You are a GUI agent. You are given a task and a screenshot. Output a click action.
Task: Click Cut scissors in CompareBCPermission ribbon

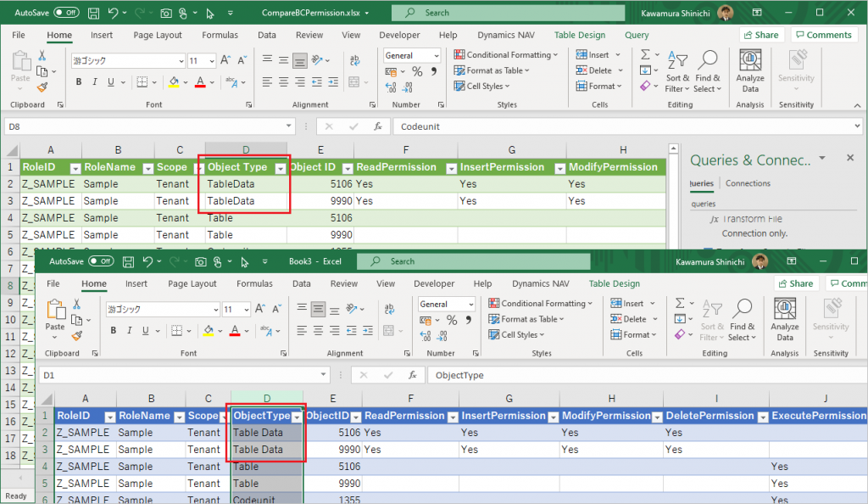(42, 56)
